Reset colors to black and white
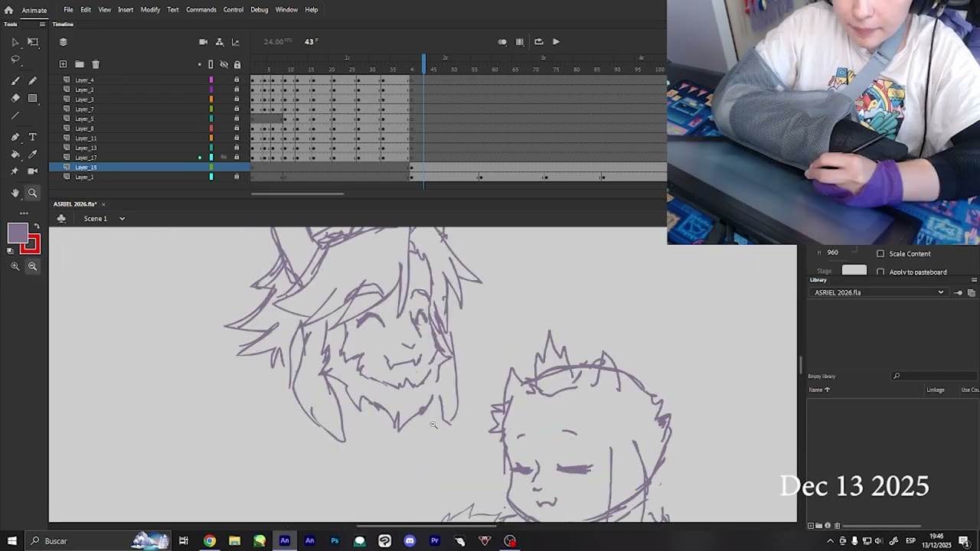This screenshot has width=980, height=551. 10,251
